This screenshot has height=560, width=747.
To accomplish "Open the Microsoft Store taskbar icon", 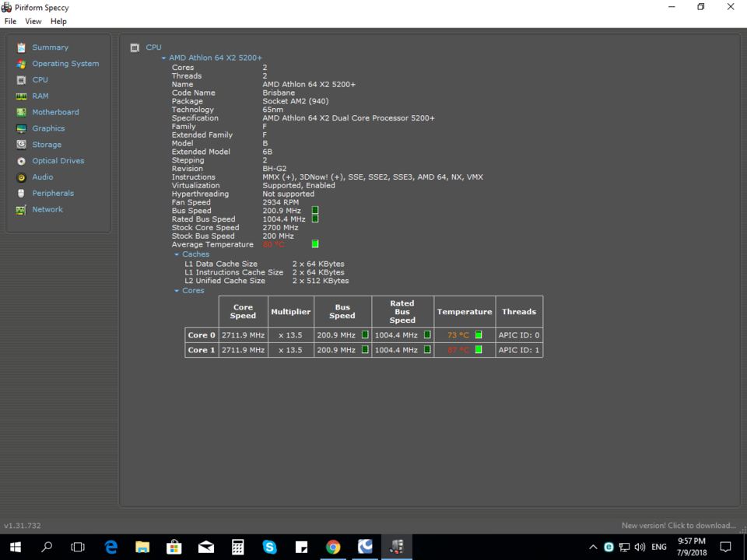I will [x=174, y=547].
